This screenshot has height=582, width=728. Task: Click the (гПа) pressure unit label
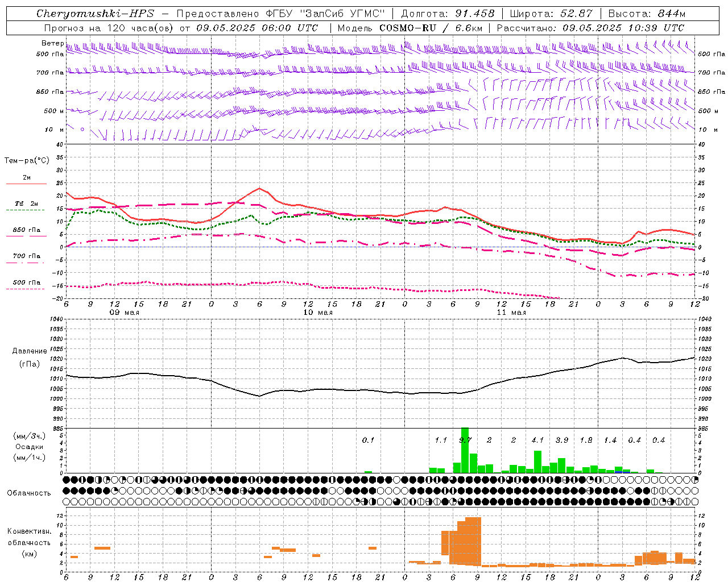click(x=30, y=364)
